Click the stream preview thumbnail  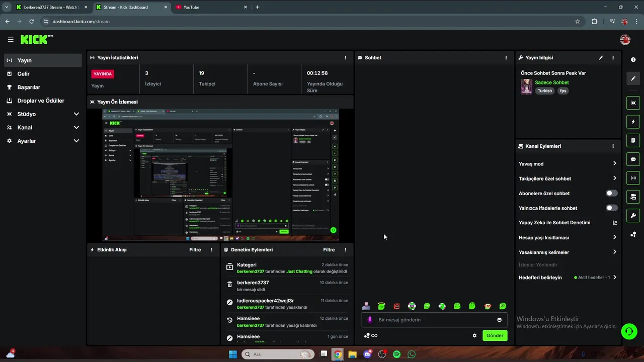(220, 175)
